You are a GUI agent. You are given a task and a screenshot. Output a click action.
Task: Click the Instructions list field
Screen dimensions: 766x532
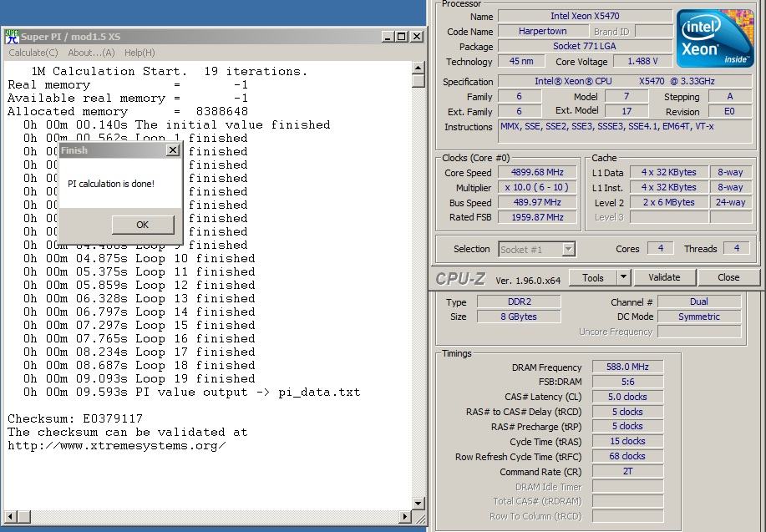(625, 131)
